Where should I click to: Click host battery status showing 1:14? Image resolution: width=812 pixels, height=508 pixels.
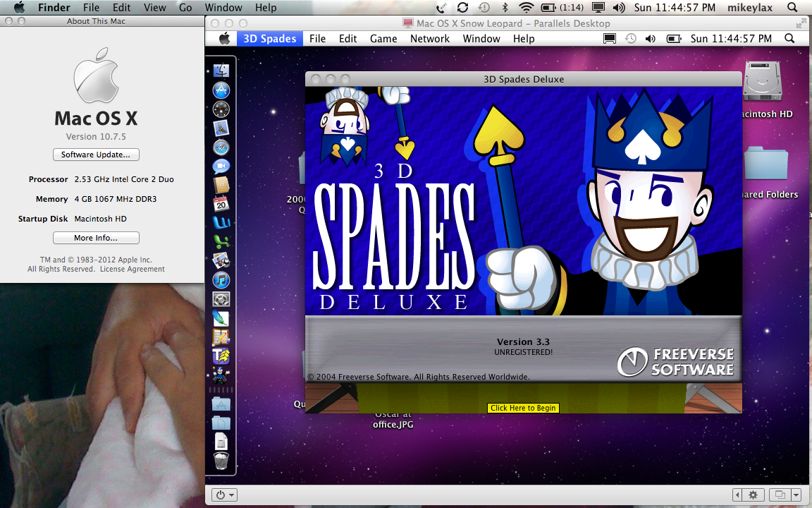(562, 7)
